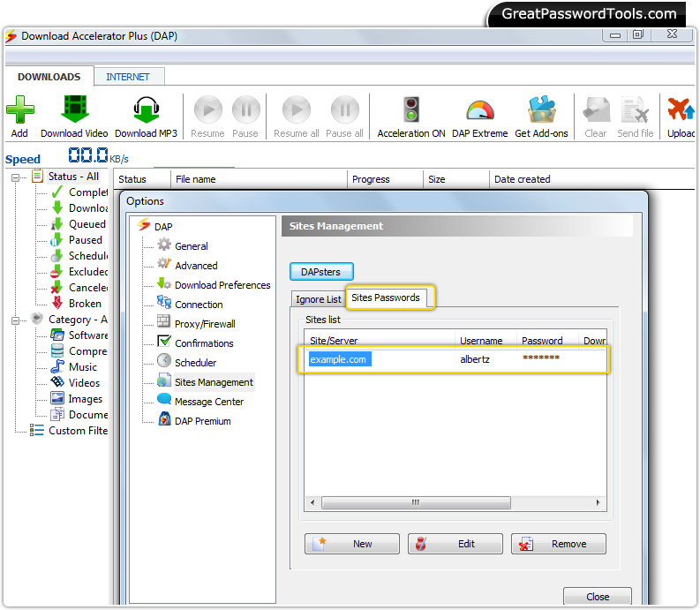The image size is (700, 610).
Task: Click the green Add download icon
Action: click(x=19, y=109)
